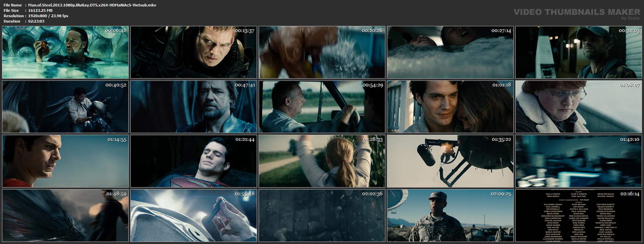644x244 pixels.
Task: Click the soldier thumbnail 02:09:25
Action: tap(450, 215)
